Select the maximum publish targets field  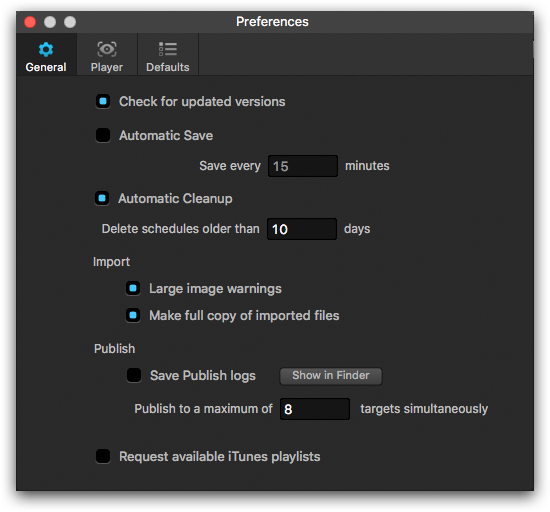(315, 409)
